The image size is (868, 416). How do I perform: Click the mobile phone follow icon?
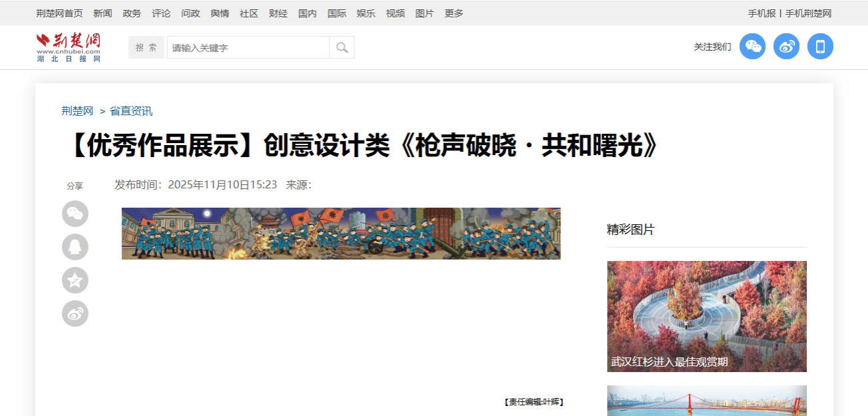[x=820, y=47]
